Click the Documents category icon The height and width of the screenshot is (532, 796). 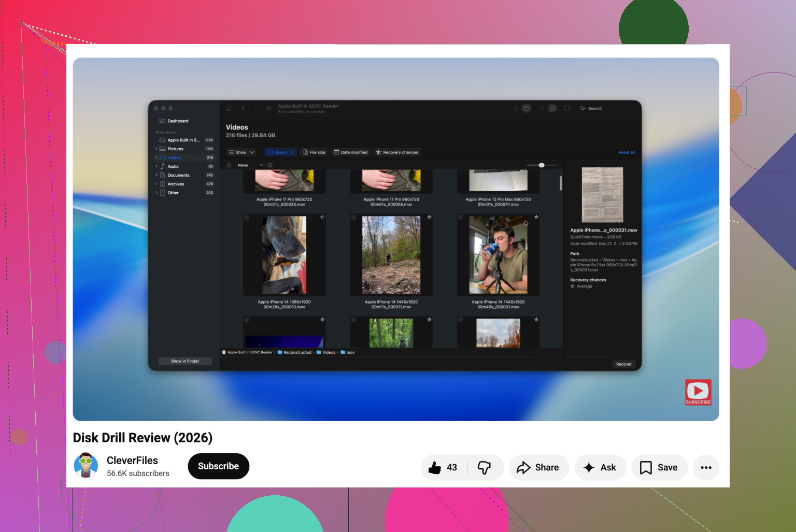click(x=162, y=175)
